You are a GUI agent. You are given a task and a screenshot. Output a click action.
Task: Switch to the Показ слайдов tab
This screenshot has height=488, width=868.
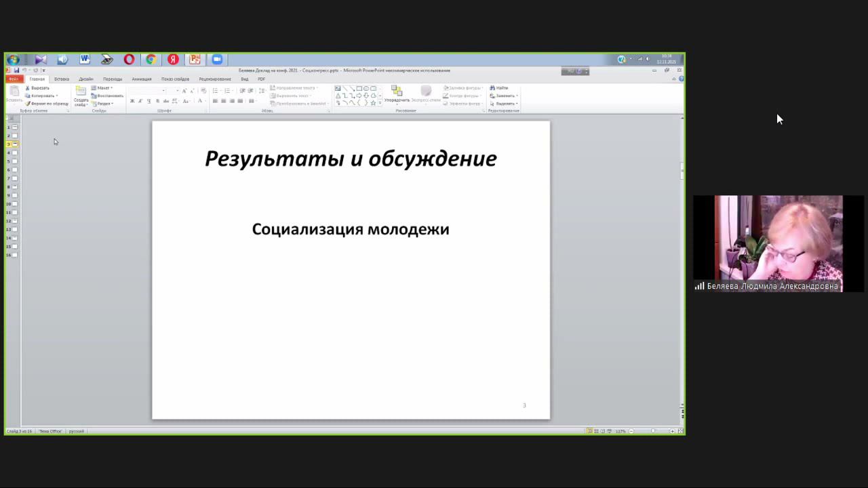[x=175, y=79]
